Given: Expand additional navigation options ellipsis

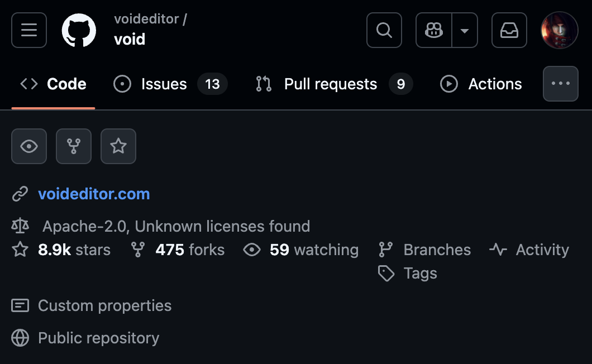Looking at the screenshot, I should 561,84.
